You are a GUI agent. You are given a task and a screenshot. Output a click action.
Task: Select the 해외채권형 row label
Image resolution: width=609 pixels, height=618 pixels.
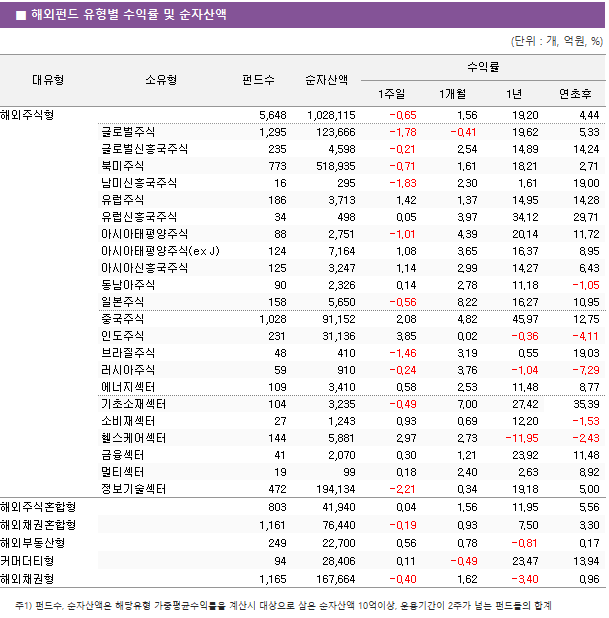[27, 579]
